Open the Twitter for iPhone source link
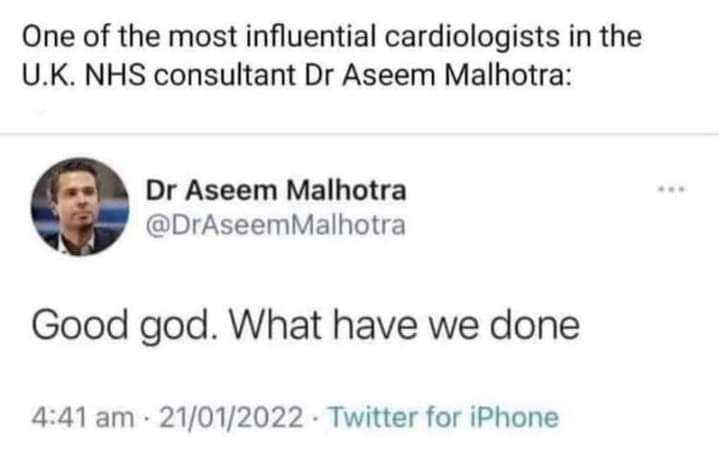This screenshot has width=720, height=470. (443, 416)
